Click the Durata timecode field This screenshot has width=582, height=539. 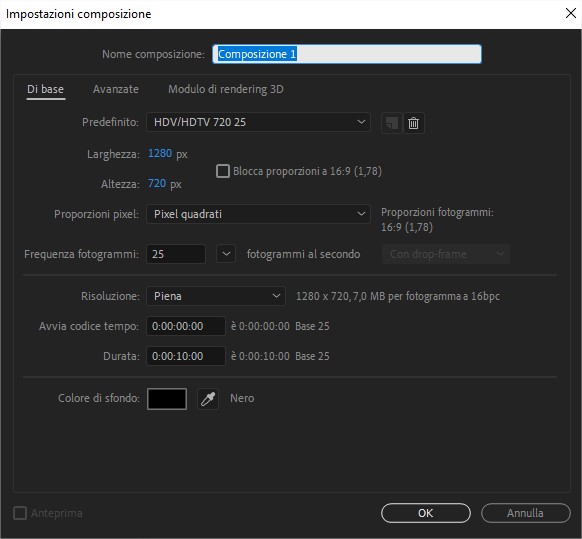point(186,356)
